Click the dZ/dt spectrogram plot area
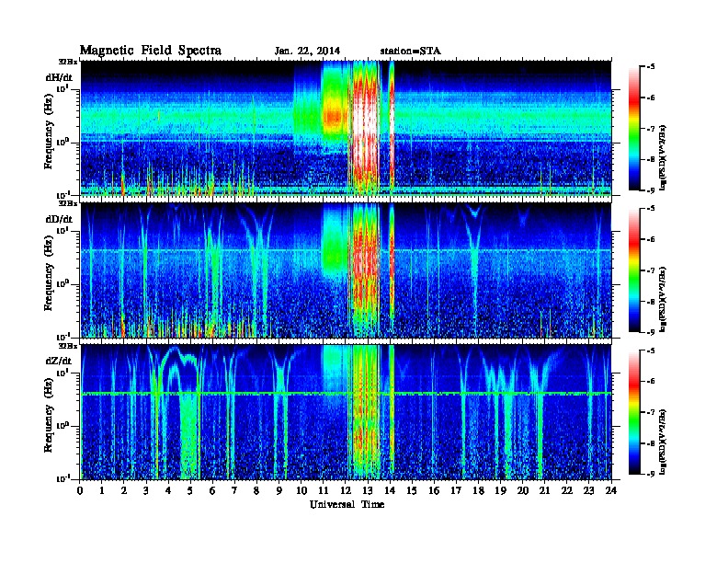 coord(347,412)
